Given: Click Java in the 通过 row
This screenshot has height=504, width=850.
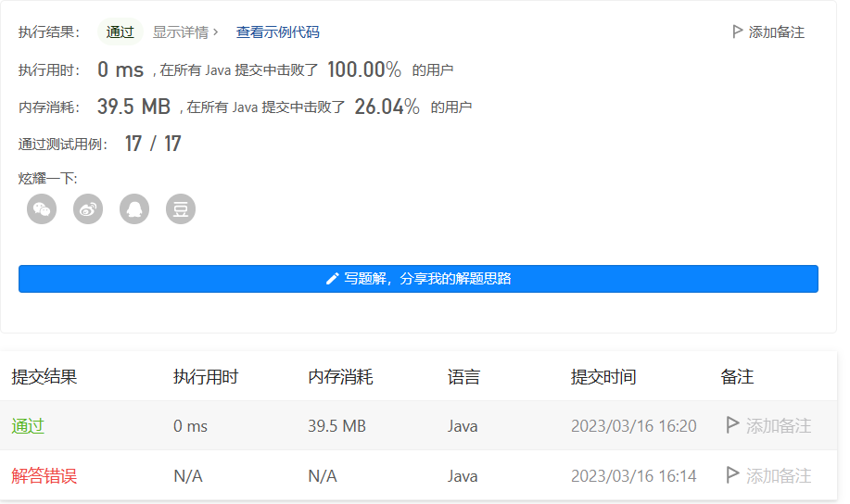Looking at the screenshot, I should pos(463,426).
